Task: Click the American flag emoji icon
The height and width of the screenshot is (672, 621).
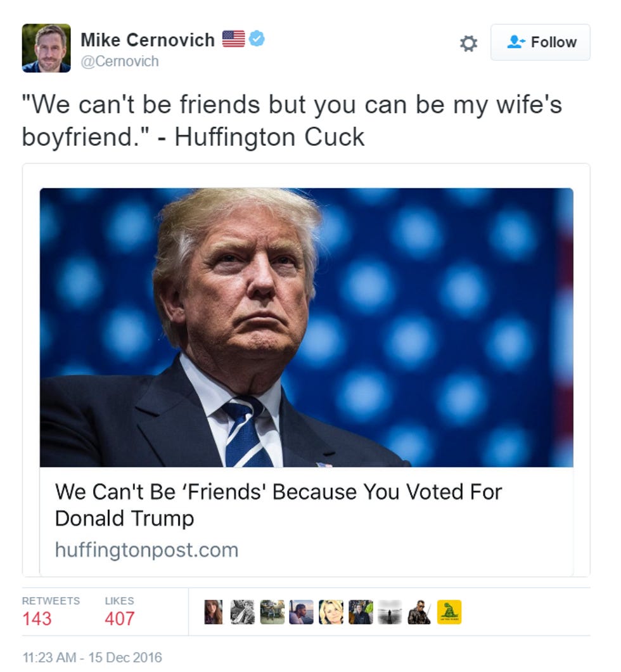Action: pyautogui.click(x=233, y=39)
